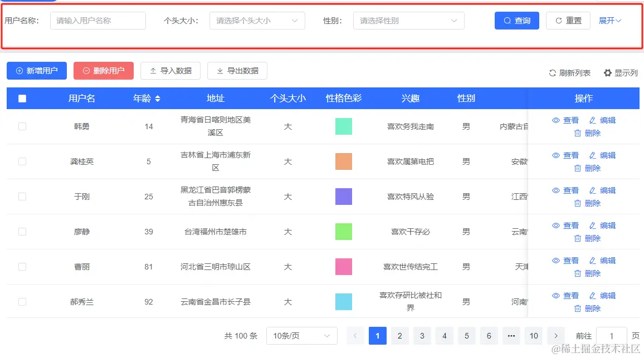The width and height of the screenshot is (644, 358).
Task: Click cell text 台湾福州市楚雄市
Action: 215,232
